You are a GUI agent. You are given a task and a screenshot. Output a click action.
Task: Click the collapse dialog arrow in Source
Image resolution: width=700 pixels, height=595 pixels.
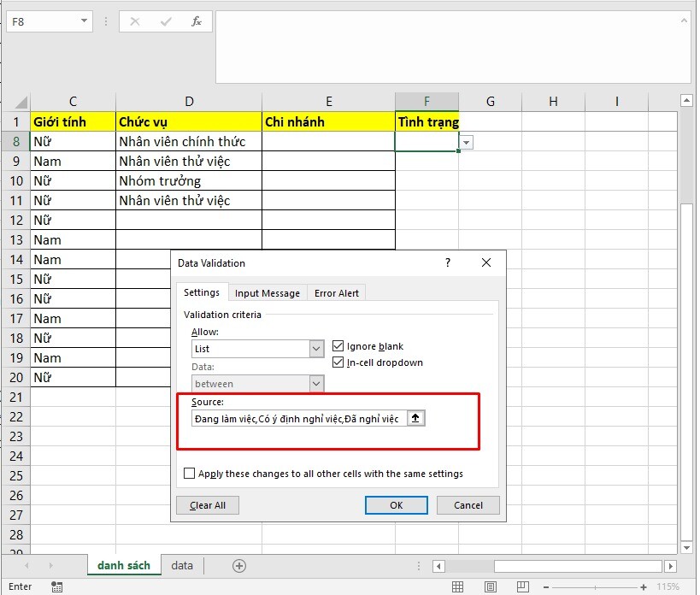pyautogui.click(x=415, y=418)
